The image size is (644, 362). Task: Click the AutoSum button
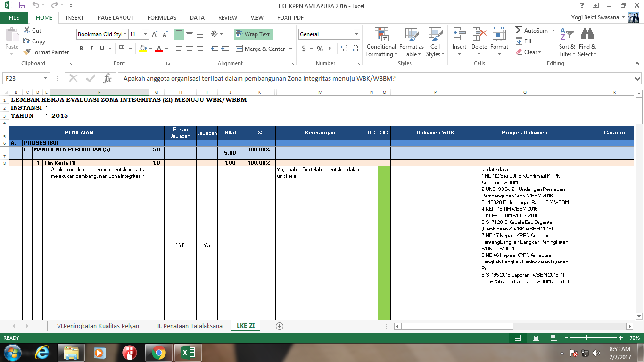point(532,31)
